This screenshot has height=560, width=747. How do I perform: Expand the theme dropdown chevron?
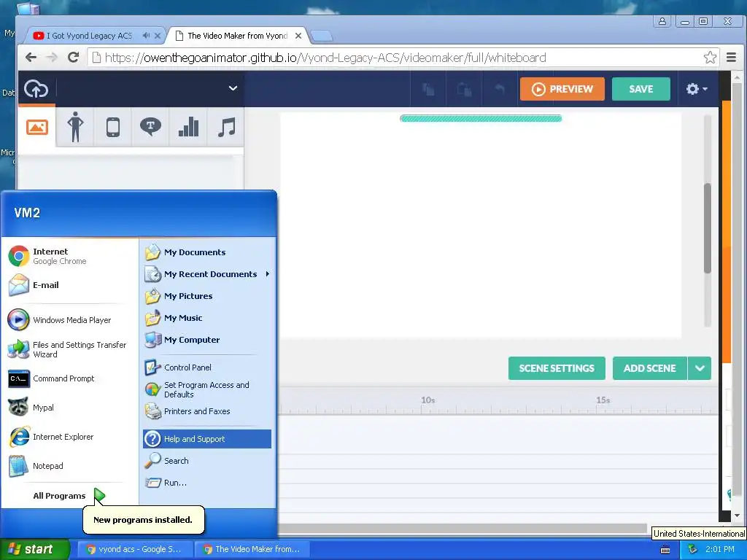(x=233, y=88)
